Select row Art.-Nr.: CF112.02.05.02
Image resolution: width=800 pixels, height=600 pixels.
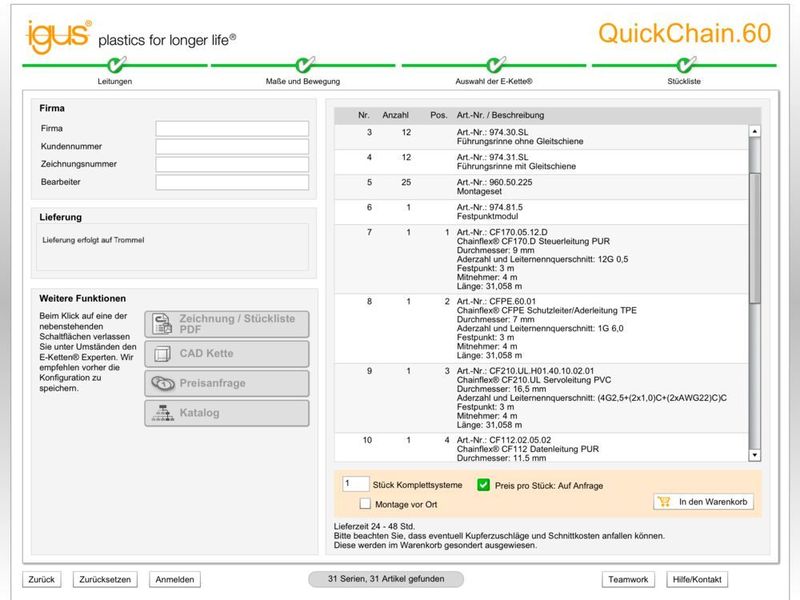point(541,448)
